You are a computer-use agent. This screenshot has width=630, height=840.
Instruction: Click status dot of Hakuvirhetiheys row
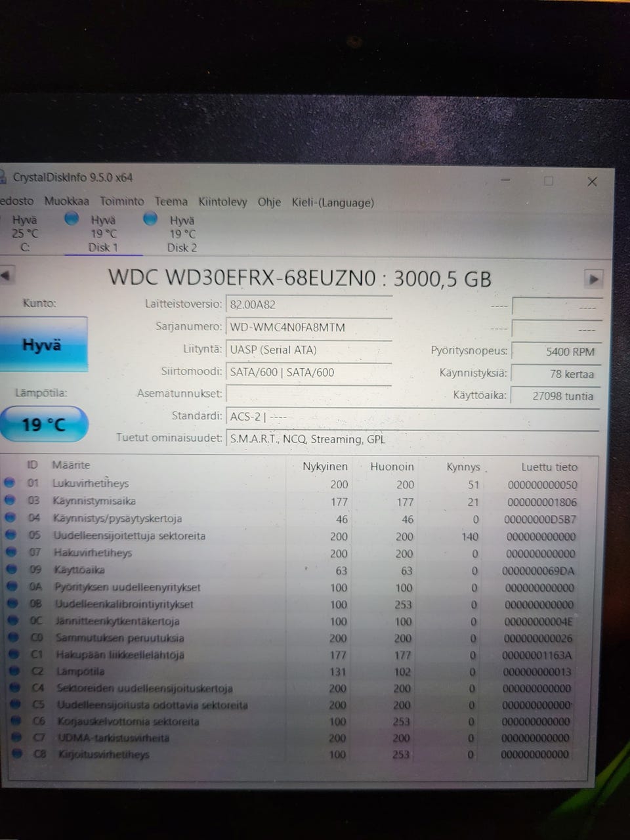pyautogui.click(x=10, y=552)
